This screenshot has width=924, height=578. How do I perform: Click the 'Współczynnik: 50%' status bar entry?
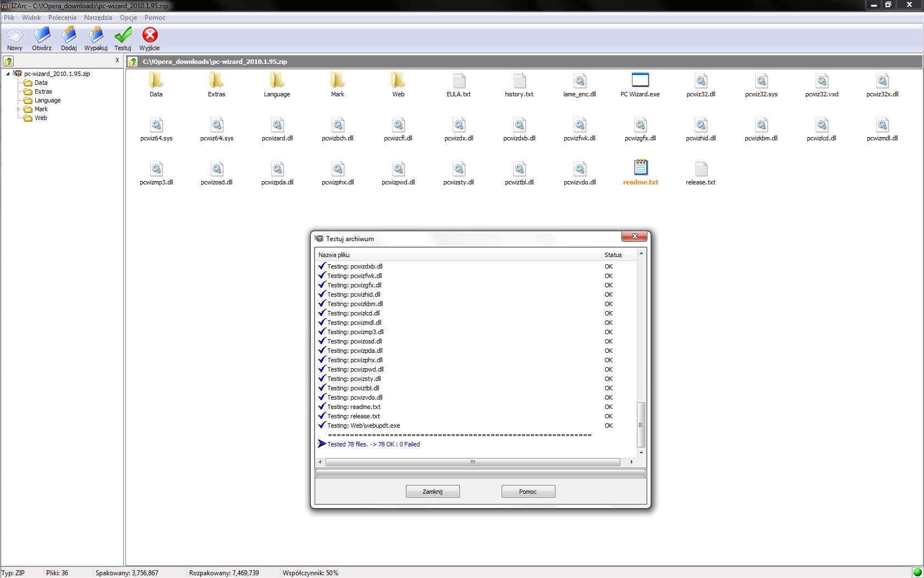point(310,573)
